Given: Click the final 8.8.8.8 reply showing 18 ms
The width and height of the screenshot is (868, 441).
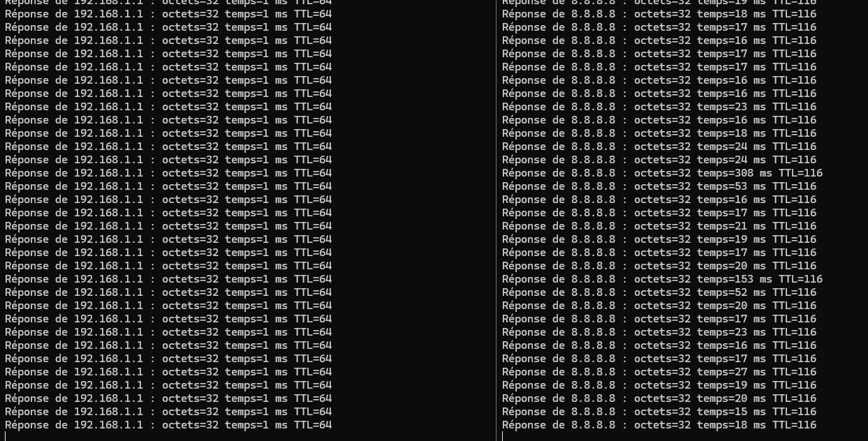Looking at the screenshot, I should 659,425.
